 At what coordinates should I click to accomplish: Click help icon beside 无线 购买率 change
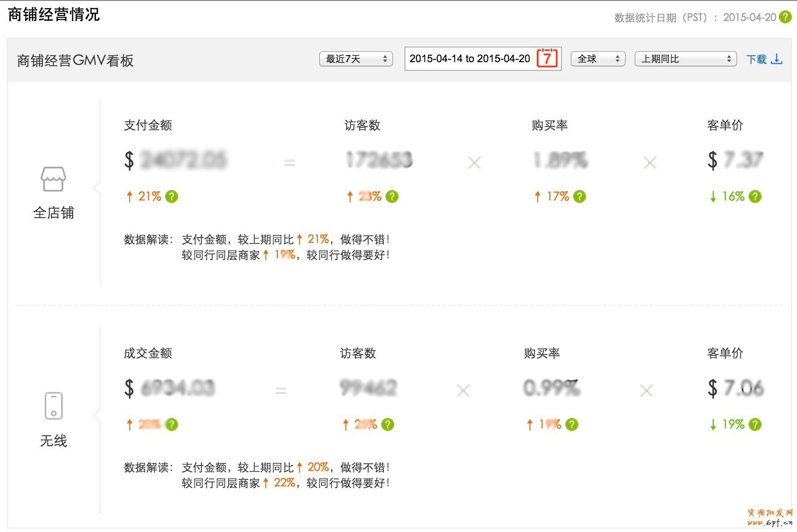click(x=571, y=424)
